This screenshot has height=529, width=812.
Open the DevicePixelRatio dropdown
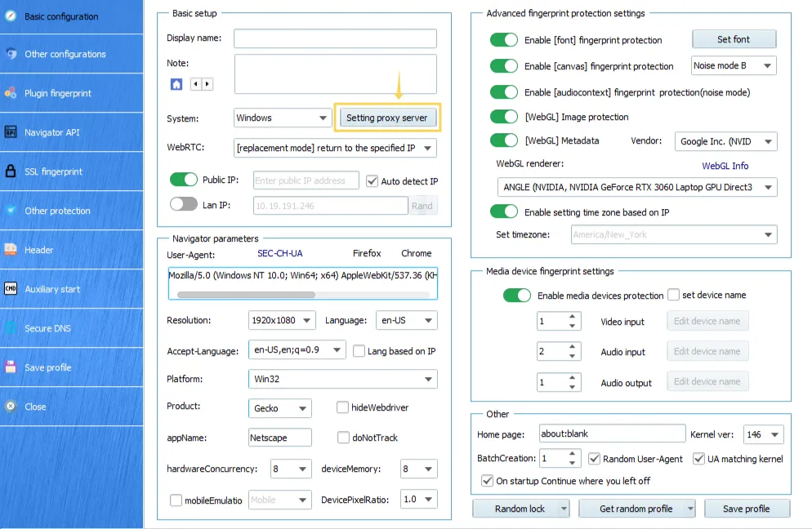418,499
